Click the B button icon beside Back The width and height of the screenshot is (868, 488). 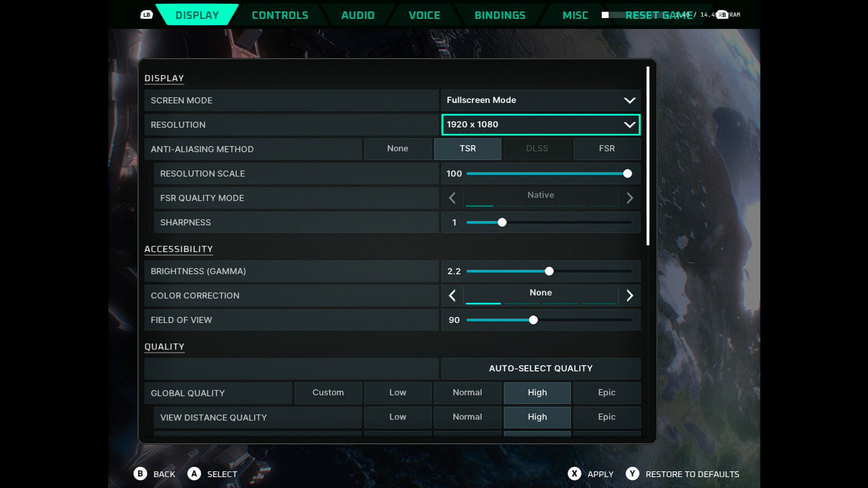141,474
